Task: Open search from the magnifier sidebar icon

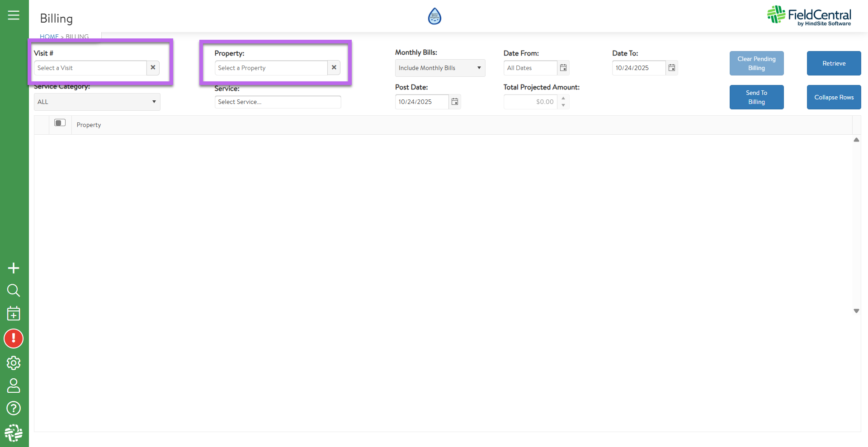Action: click(14, 290)
